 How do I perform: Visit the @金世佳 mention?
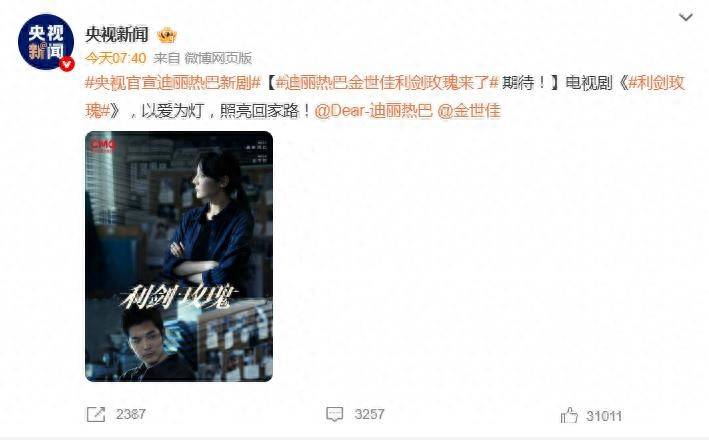[469, 111]
